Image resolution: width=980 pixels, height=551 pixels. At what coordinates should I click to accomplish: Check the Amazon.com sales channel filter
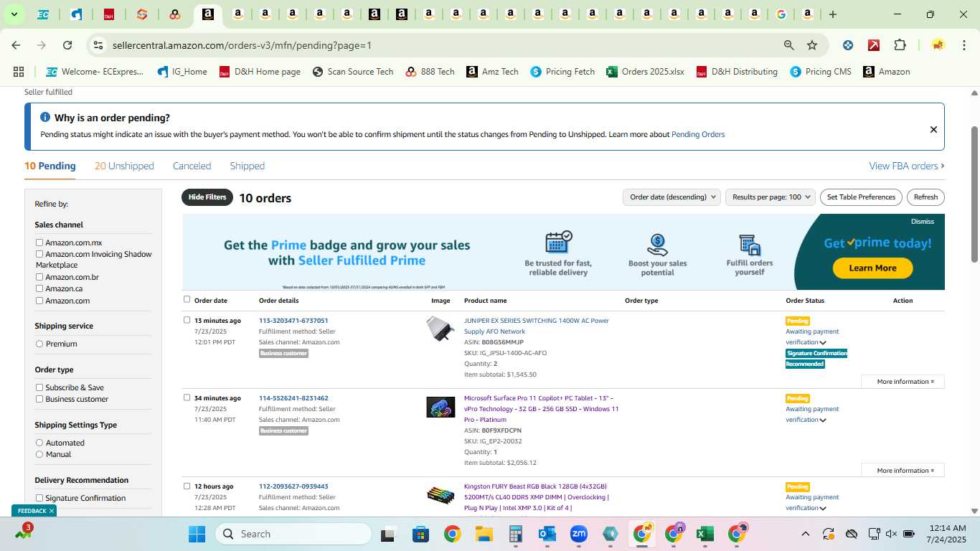pyautogui.click(x=39, y=301)
